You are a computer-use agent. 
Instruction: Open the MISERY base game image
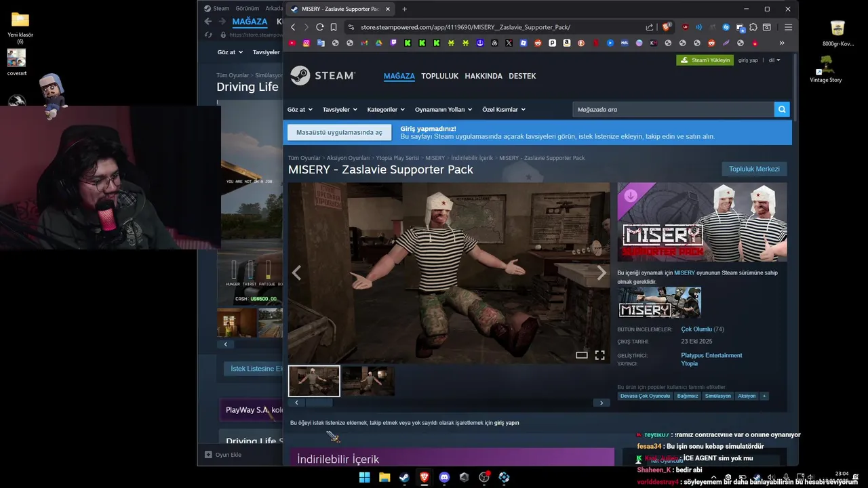coord(659,302)
